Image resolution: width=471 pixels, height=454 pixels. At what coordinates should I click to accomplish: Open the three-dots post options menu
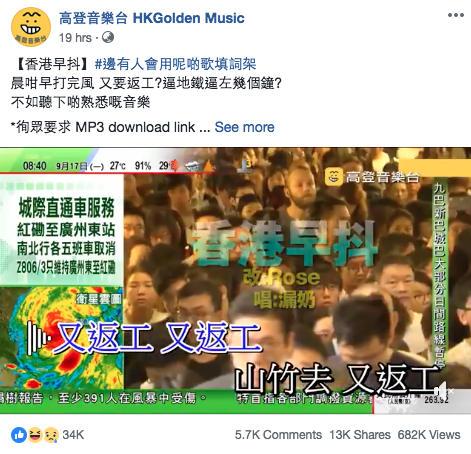click(456, 15)
